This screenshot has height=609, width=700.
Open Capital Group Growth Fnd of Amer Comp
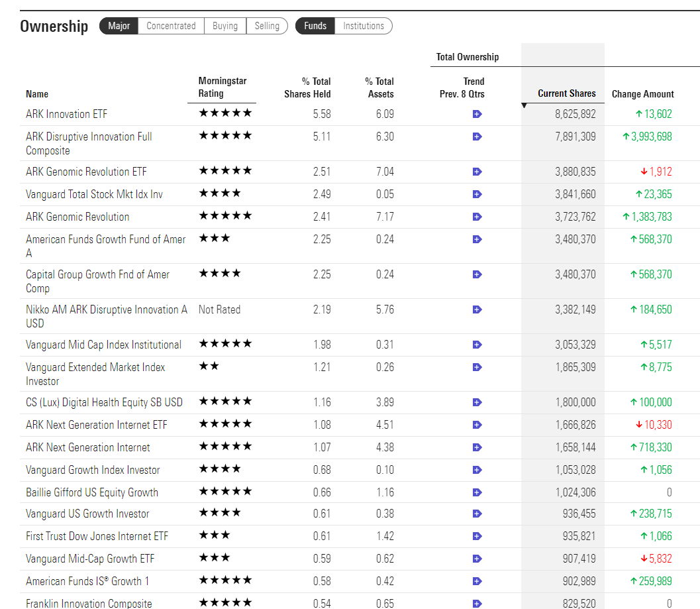tap(98, 281)
